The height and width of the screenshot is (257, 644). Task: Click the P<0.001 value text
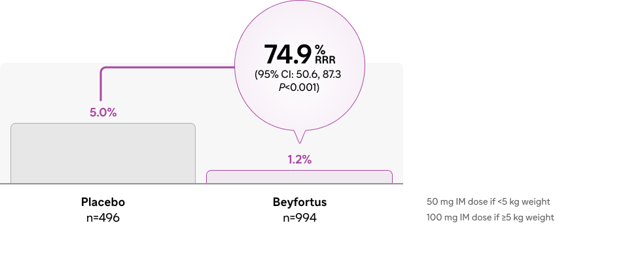click(299, 88)
